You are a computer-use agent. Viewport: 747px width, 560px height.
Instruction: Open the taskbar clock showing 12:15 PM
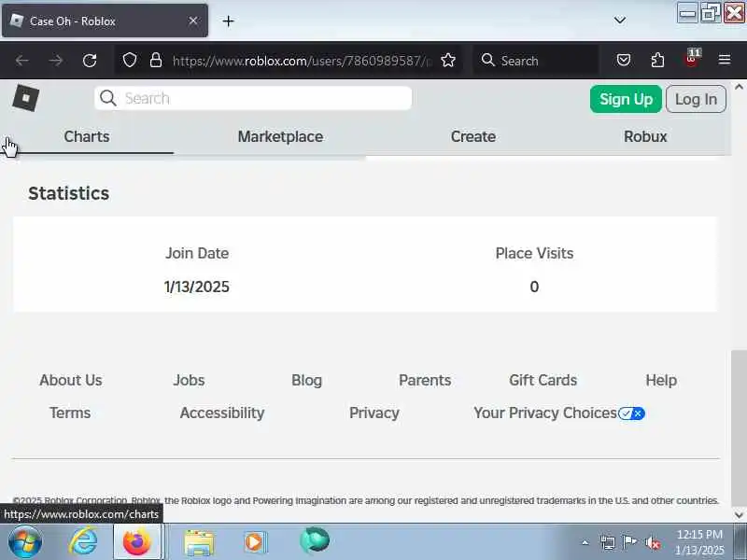click(699, 542)
